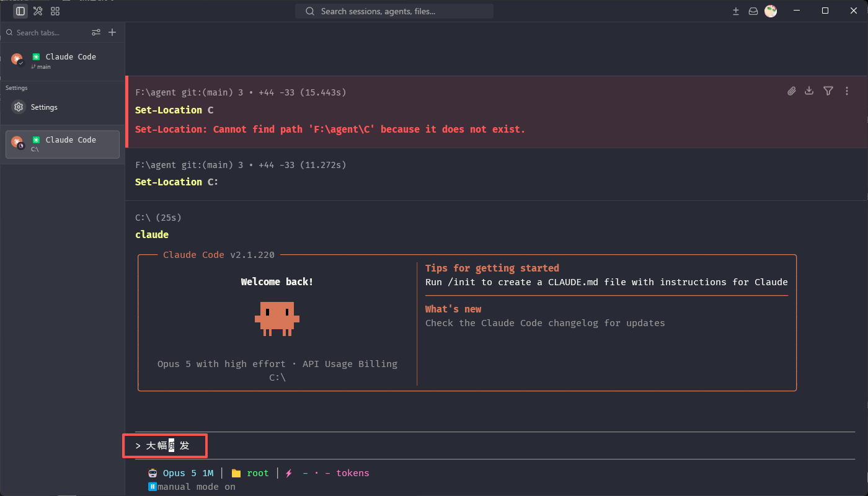Screen dimensions: 868x496
Task: Click the green asterisk icon on main tab
Action: tap(36, 56)
